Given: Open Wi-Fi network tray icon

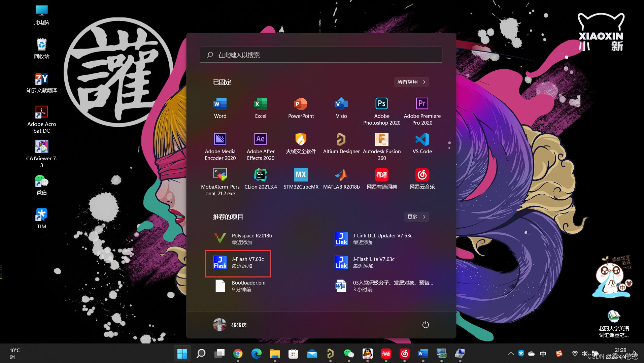Looking at the screenshot, I should (575, 354).
